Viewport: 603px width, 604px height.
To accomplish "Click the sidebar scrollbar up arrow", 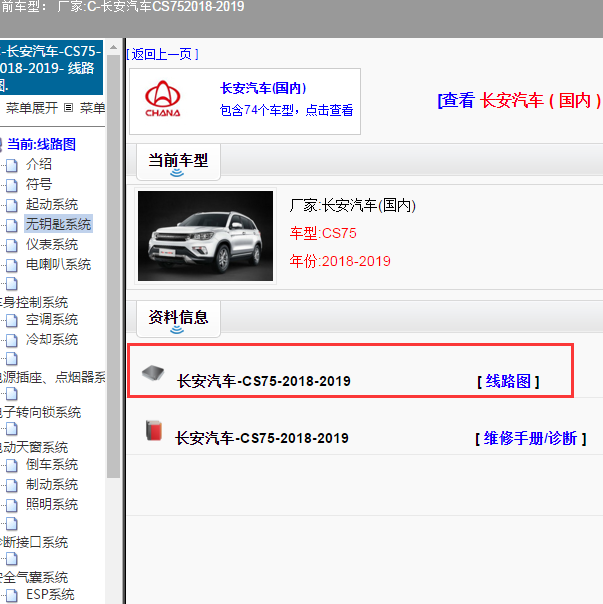I will (113, 47).
